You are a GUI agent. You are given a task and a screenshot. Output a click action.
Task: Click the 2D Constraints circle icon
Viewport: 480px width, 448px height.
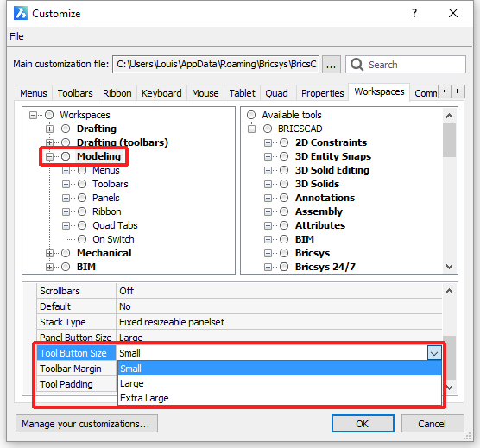284,142
